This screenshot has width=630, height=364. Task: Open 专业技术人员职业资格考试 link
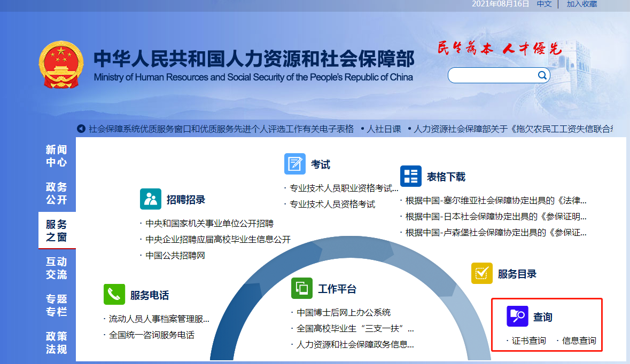344,188
